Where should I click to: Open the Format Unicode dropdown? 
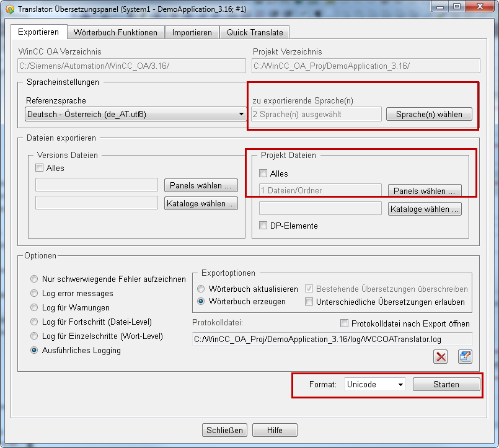coord(374,384)
